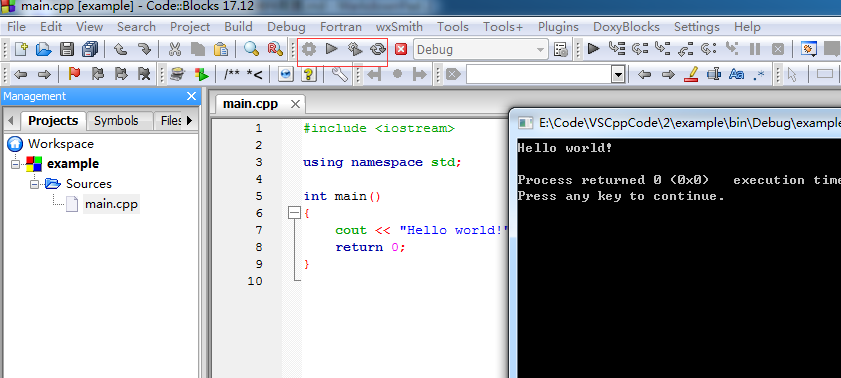
Task: Open DoxyBlocks CHM help icon
Action: 309,74
